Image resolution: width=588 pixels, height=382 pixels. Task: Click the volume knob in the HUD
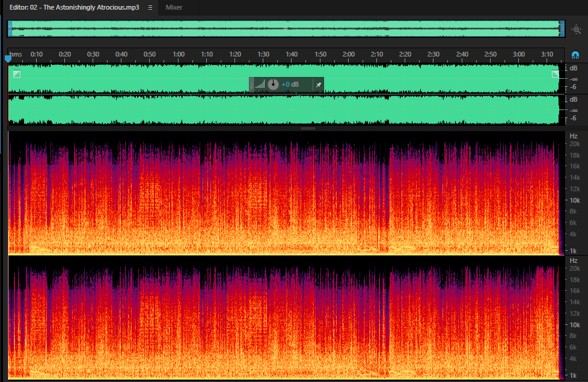pos(273,84)
